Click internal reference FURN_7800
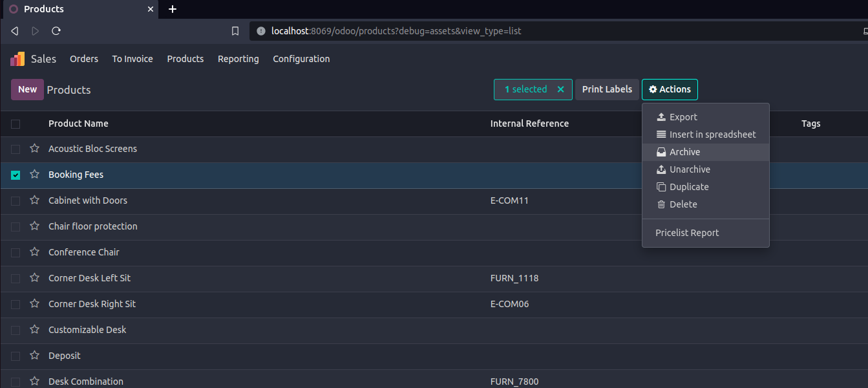The image size is (868, 388). tap(514, 382)
